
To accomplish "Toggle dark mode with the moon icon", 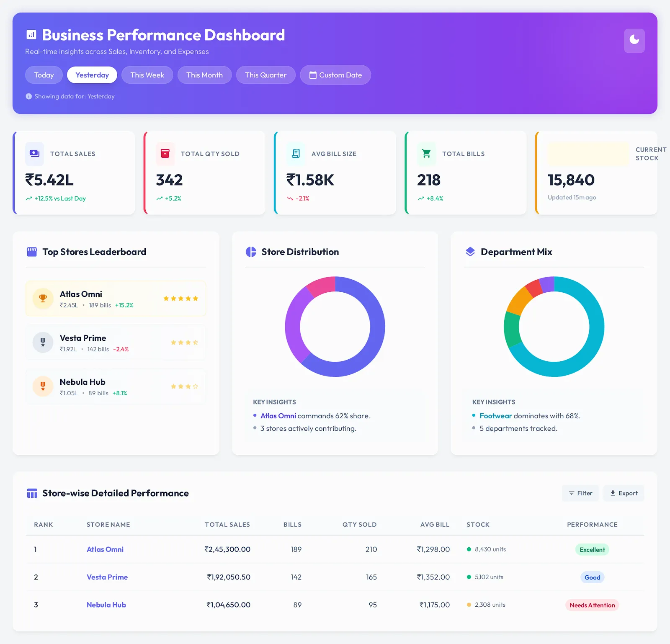I will pyautogui.click(x=634, y=41).
